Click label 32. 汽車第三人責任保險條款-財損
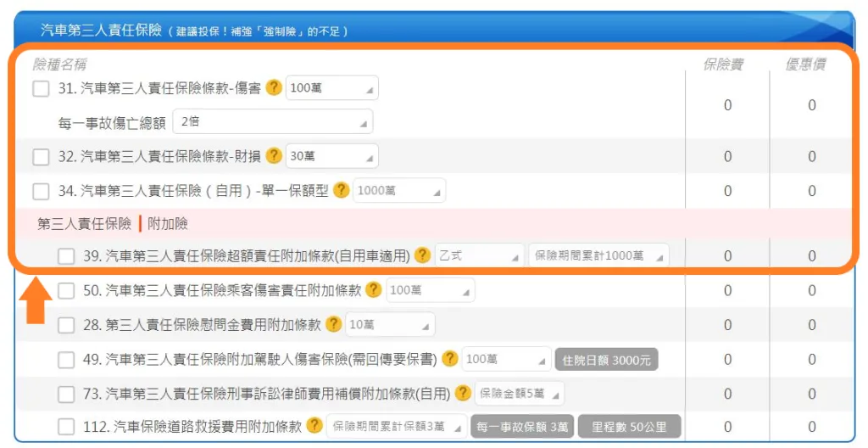 pos(159,156)
